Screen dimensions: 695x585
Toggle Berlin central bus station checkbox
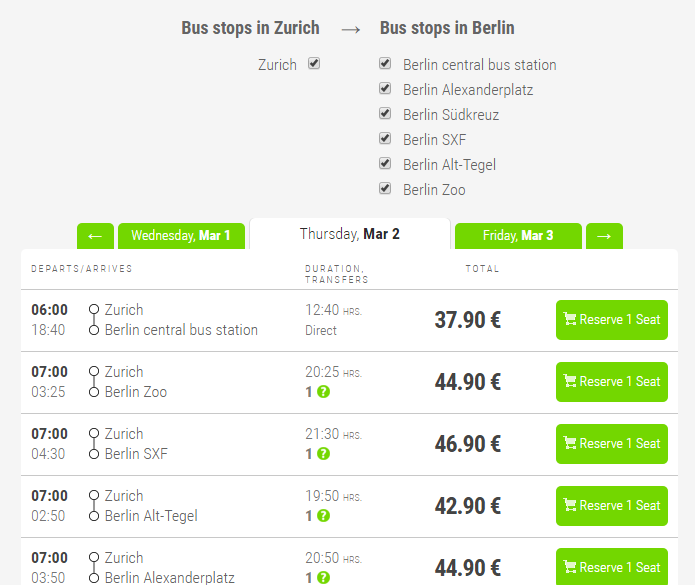point(385,64)
